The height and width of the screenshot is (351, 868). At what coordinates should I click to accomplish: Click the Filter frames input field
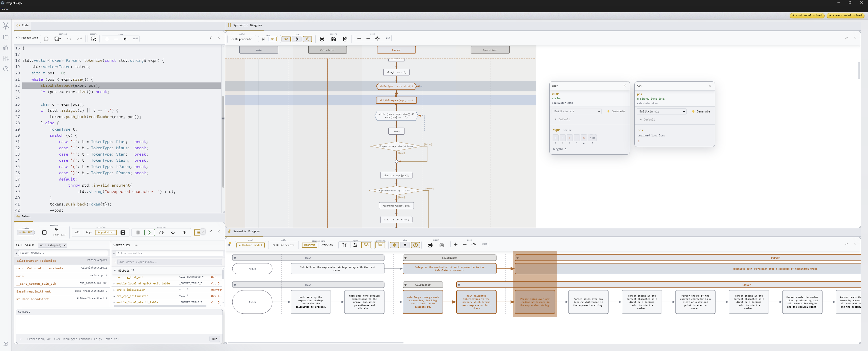pyautogui.click(x=63, y=253)
